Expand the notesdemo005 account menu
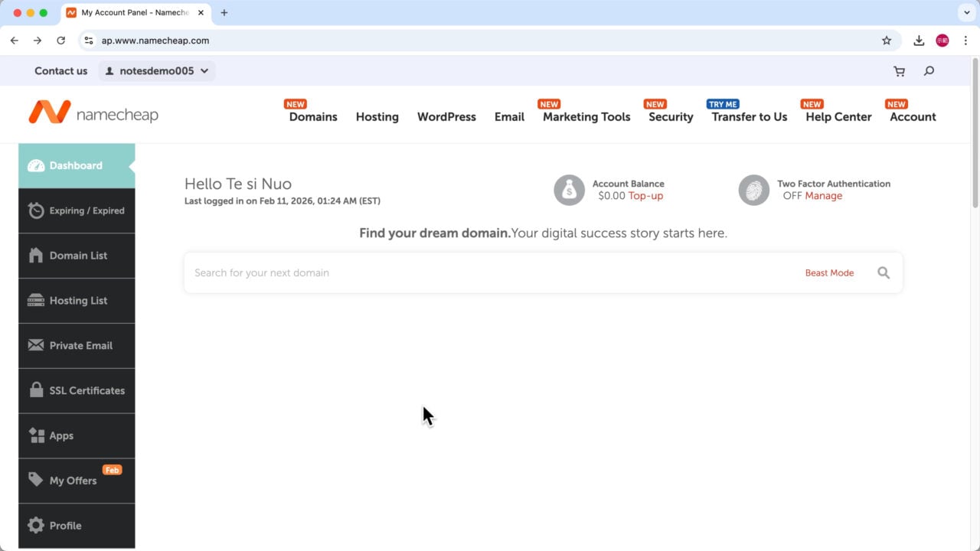 point(157,70)
